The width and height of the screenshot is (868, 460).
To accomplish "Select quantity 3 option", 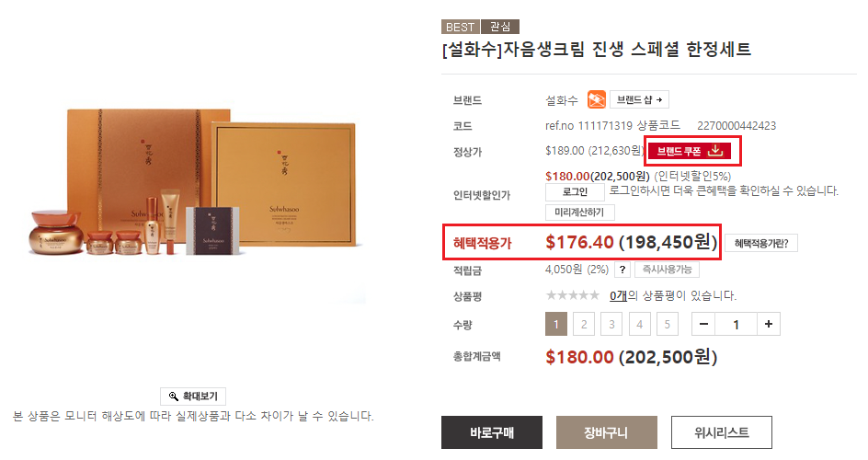I will [611, 325].
